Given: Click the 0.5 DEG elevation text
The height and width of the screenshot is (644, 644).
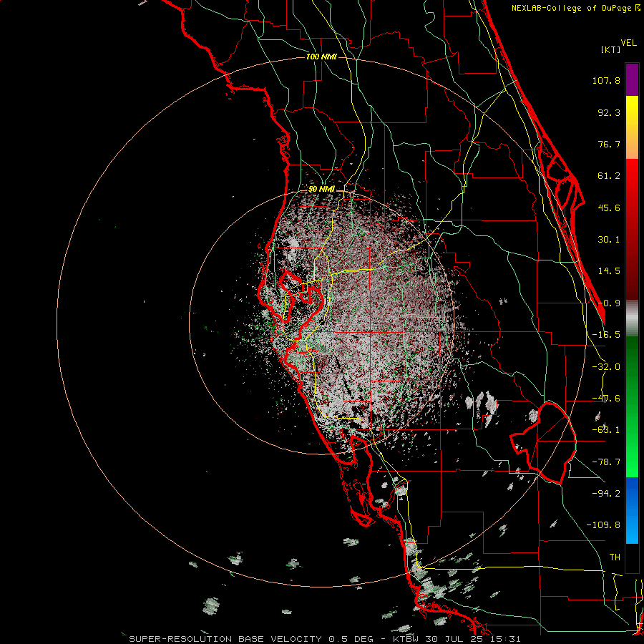Looking at the screenshot, I should pos(351,639).
